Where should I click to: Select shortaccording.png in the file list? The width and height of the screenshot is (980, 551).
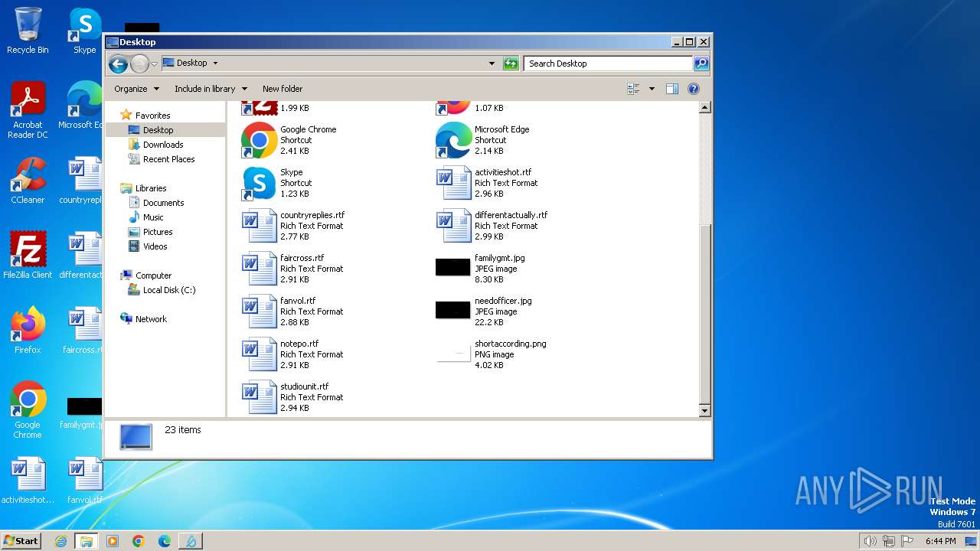(x=491, y=354)
